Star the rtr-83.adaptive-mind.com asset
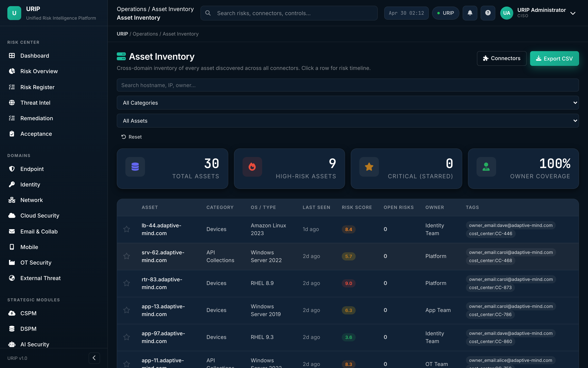 pos(127,283)
